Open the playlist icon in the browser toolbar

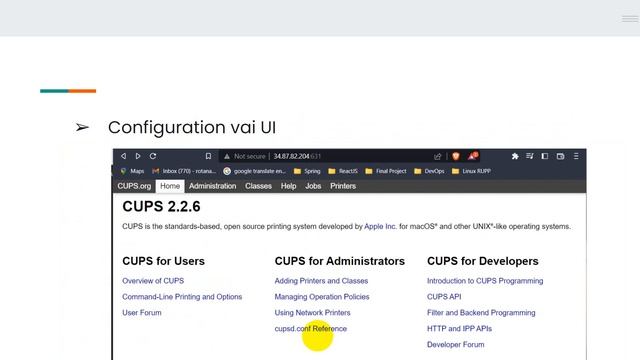point(530,156)
